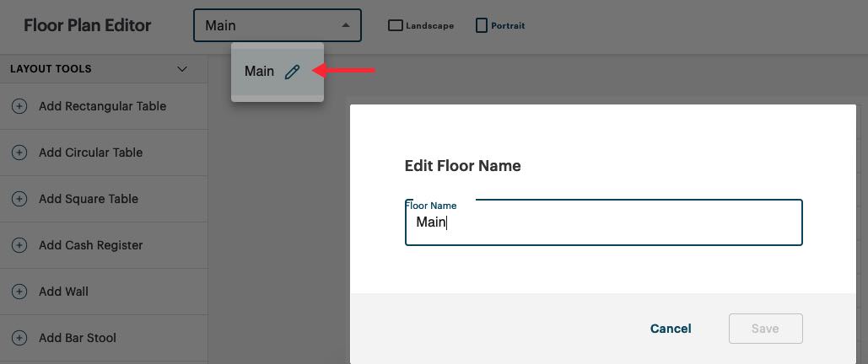
Task: Cancel the Edit Floor Name dialog
Action: pyautogui.click(x=671, y=329)
